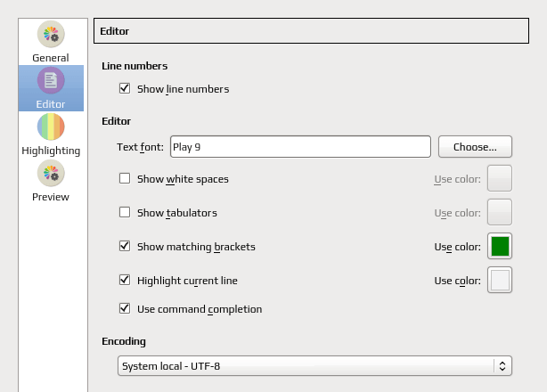The image size is (547, 392).
Task: Enable Show white spaces checkbox
Action: point(125,178)
